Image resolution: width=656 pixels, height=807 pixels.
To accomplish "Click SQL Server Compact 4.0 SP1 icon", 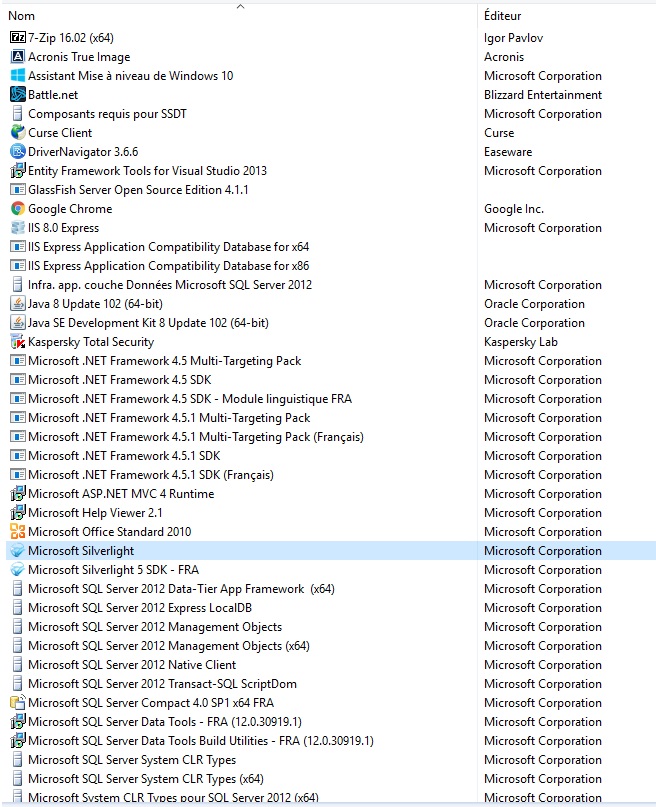I will 17,703.
